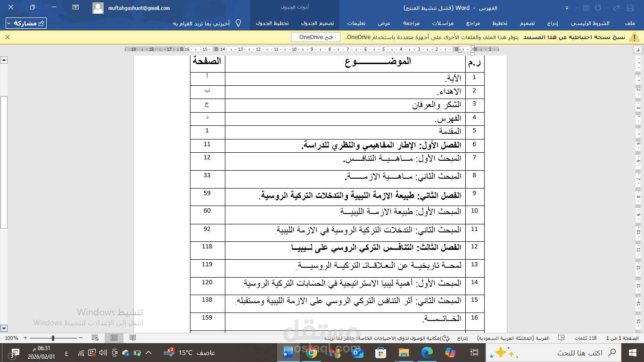Click the vertical scrollbar up arrow

(x=4, y=60)
